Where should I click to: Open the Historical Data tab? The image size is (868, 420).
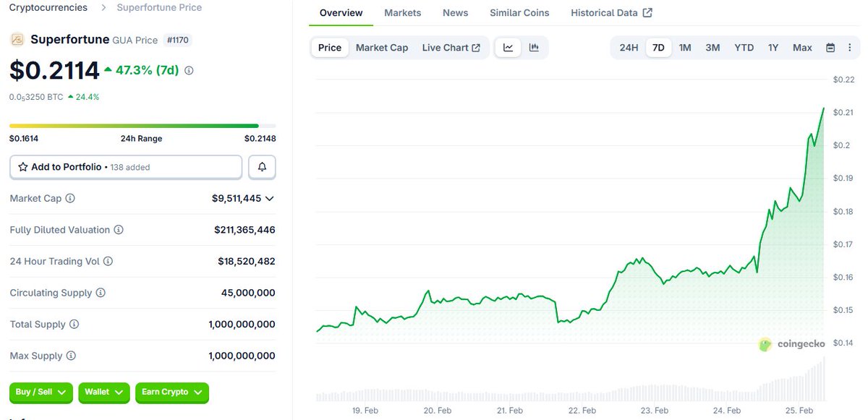pos(605,12)
